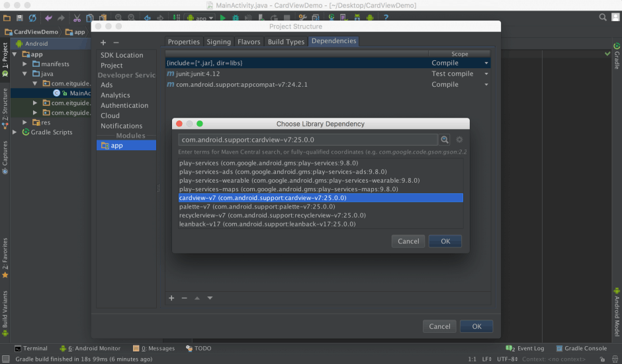The height and width of the screenshot is (364, 622).
Task: Add a module with plus icon in sidebar
Action: [103, 42]
